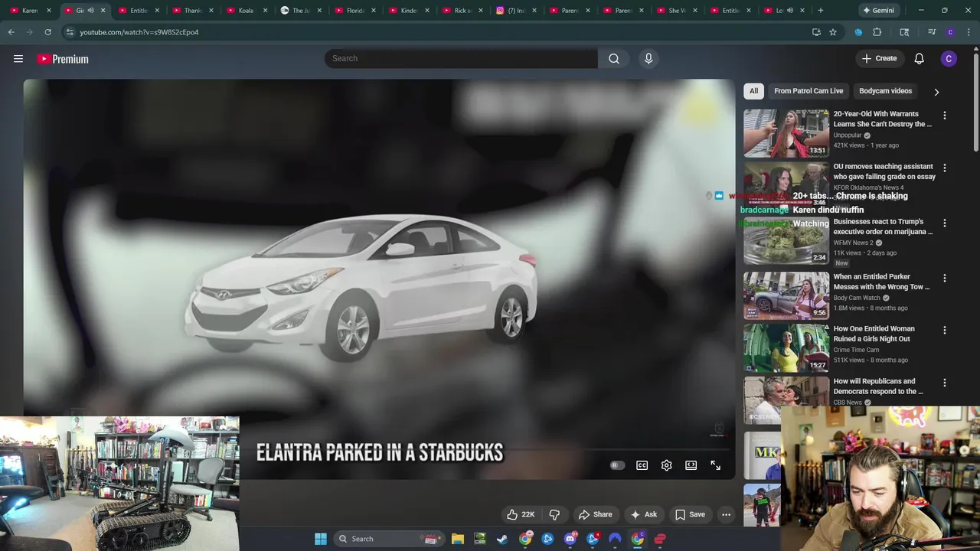Select the 'All' filter chip

click(x=753, y=91)
